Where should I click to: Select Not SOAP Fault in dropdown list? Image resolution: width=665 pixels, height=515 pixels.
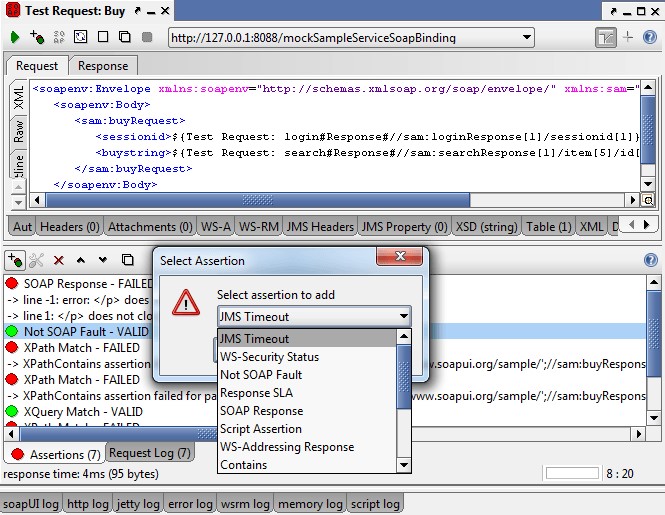(260, 375)
